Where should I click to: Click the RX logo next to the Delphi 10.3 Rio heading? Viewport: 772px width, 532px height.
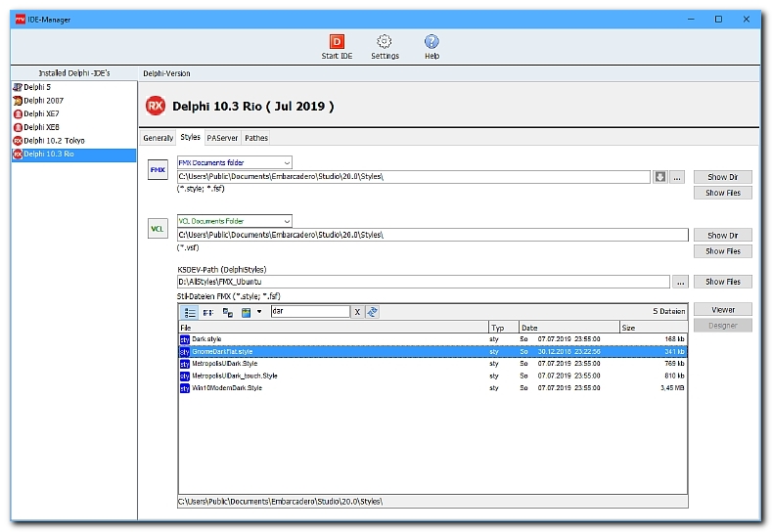click(156, 106)
